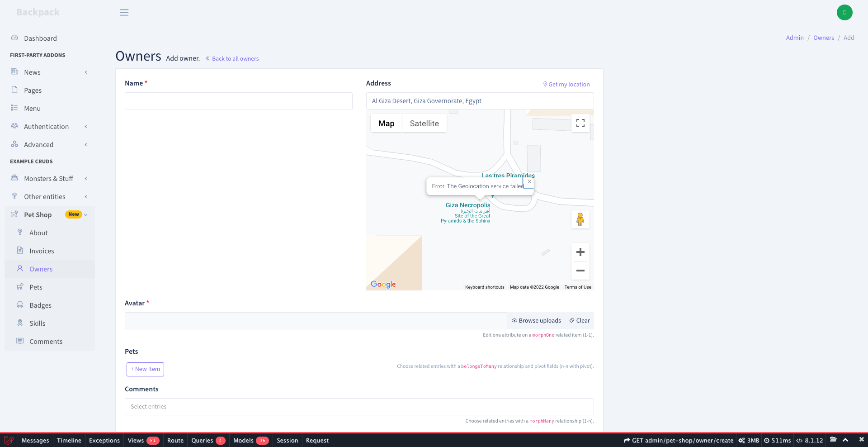Screen dimensions: 868x447
Task: Switch to Satellite map view
Action: (424, 123)
